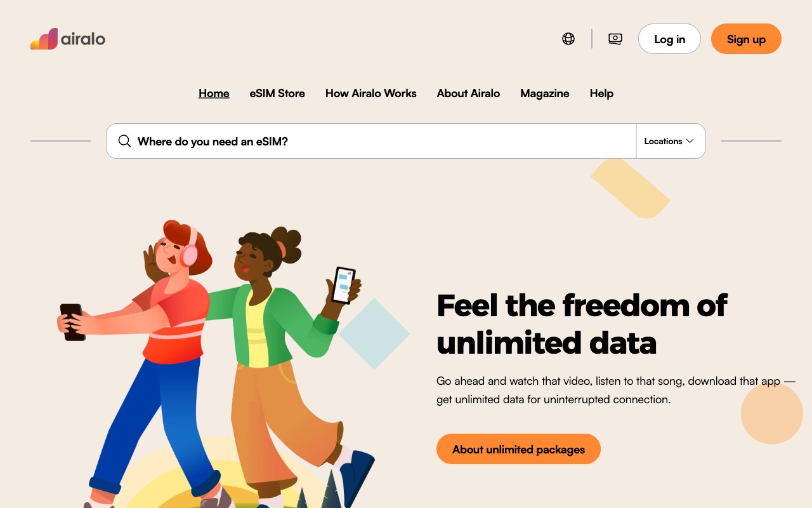Click the Log in button

point(669,39)
